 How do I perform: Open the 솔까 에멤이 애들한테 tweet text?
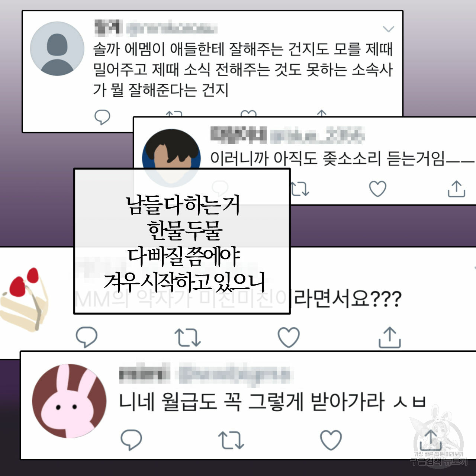click(x=243, y=70)
